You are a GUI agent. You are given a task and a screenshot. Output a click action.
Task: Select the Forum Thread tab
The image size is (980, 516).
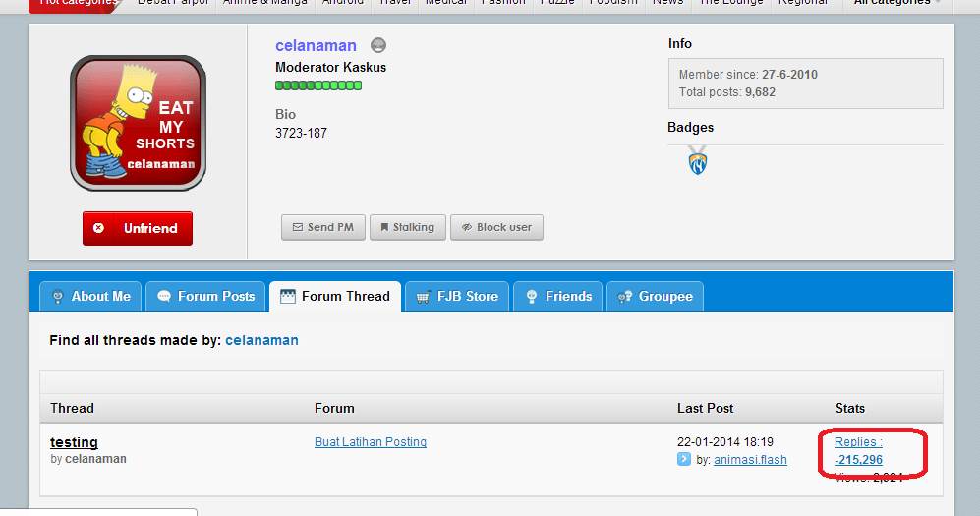click(335, 296)
